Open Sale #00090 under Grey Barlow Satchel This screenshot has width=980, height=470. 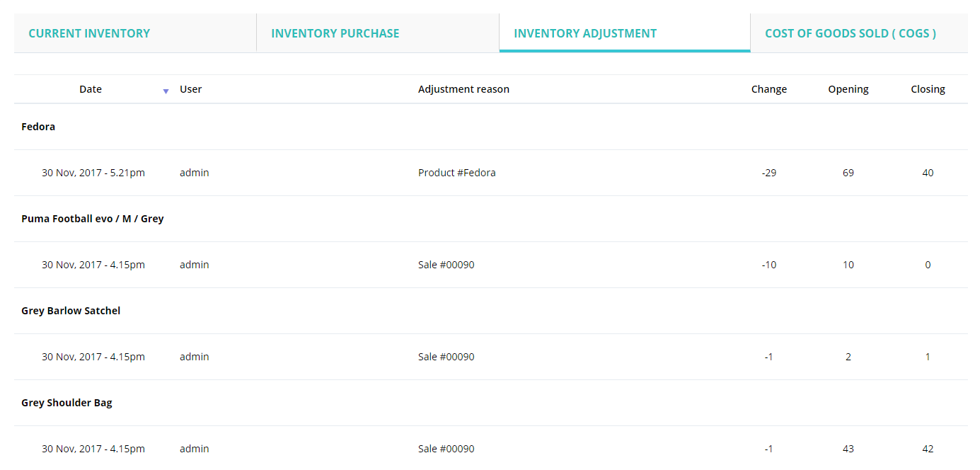(446, 357)
